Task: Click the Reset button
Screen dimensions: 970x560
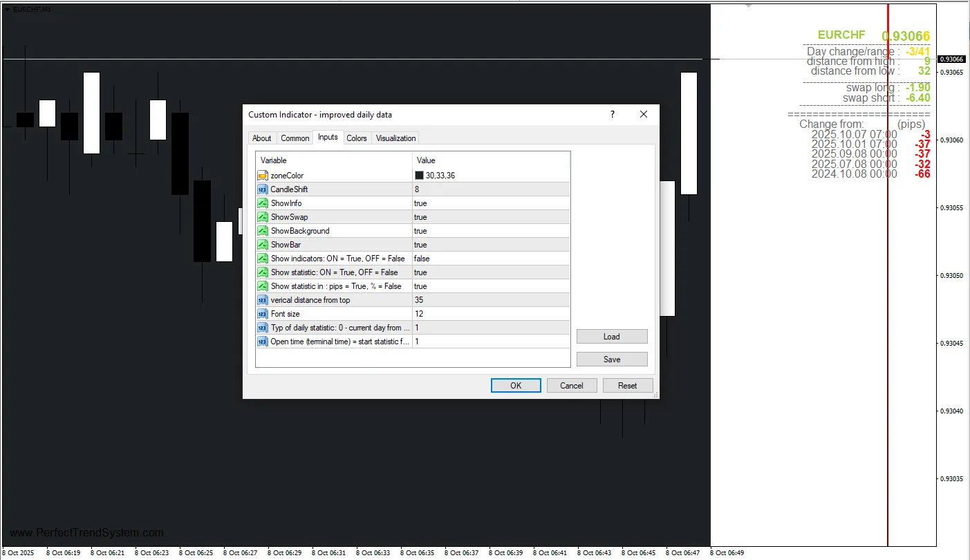Action: [x=627, y=386]
